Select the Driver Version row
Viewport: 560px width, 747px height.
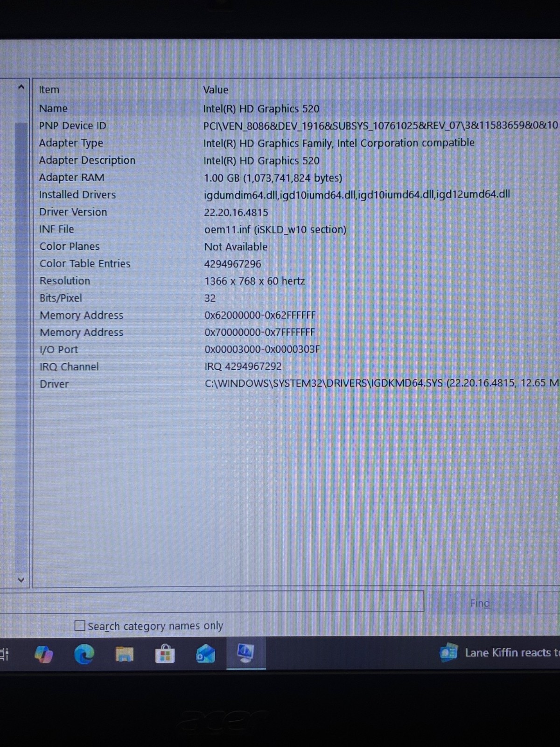[297, 212]
